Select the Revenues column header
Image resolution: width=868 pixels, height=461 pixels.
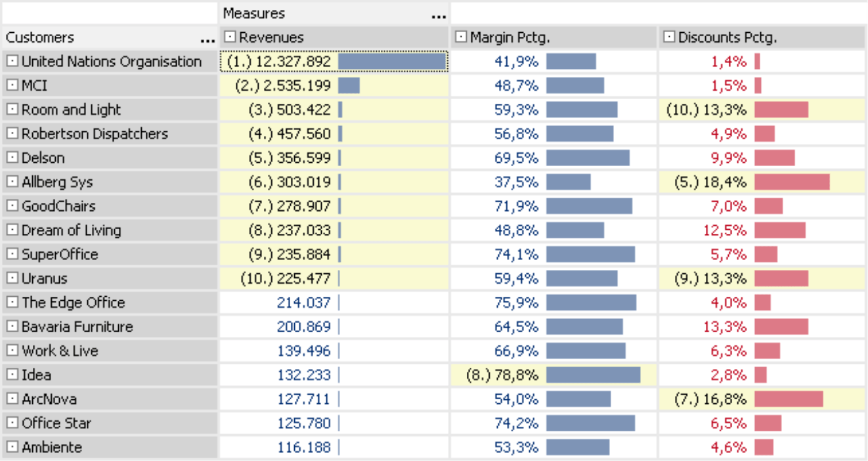(x=334, y=37)
